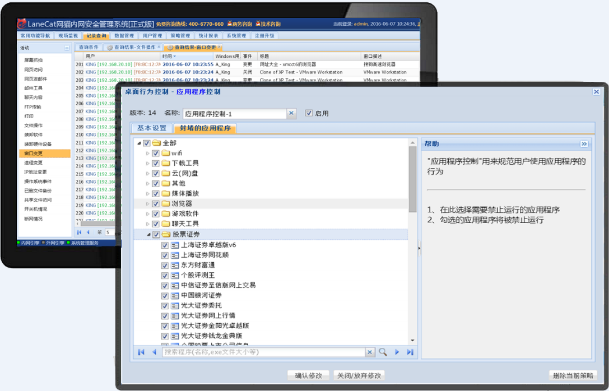
Task: Click previous result arrow in search bar
Action: click(154, 352)
